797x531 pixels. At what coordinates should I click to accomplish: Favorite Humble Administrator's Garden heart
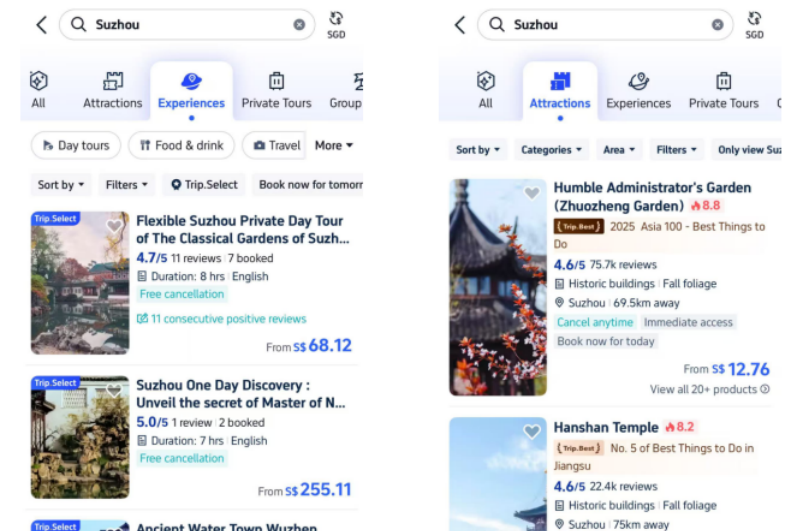532,193
